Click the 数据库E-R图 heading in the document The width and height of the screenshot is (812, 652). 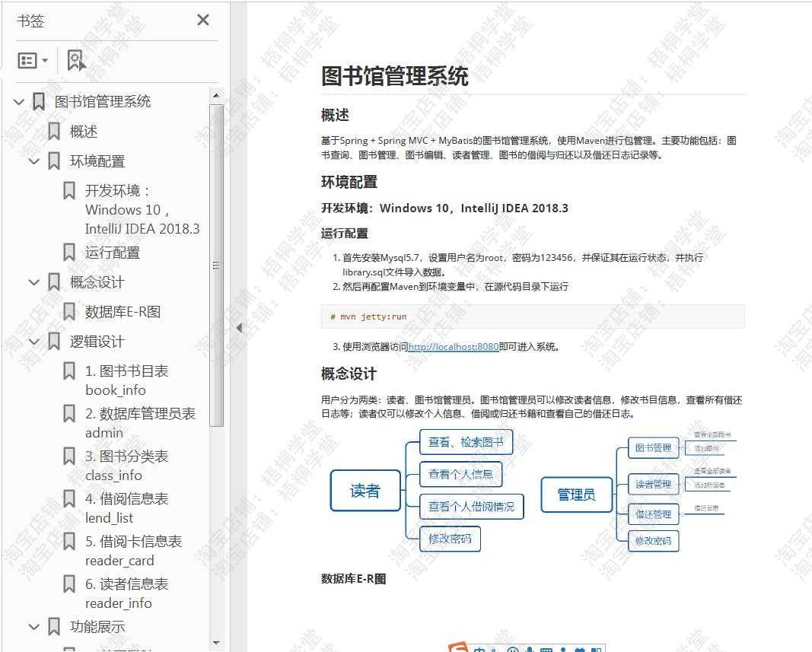pyautogui.click(x=354, y=578)
